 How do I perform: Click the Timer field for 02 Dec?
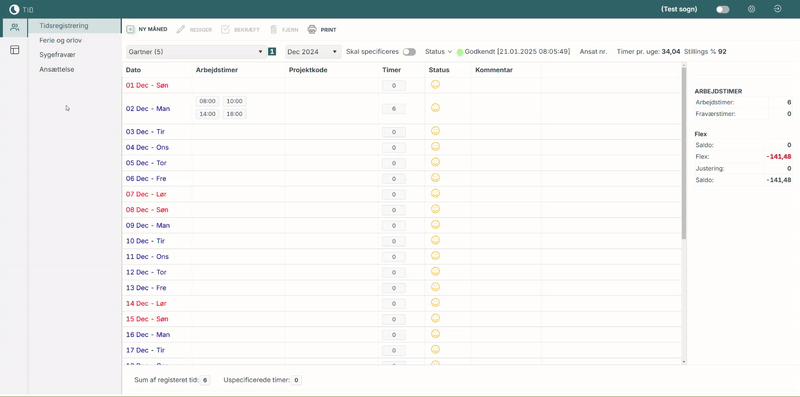coord(394,109)
